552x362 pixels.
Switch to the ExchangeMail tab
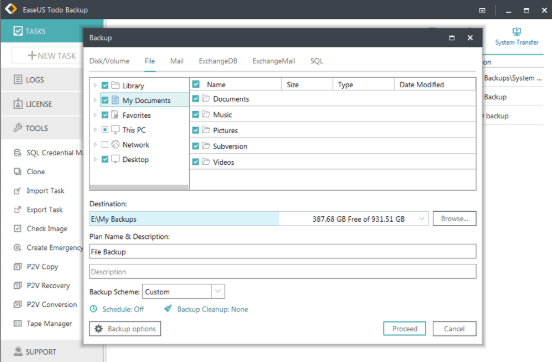[274, 61]
